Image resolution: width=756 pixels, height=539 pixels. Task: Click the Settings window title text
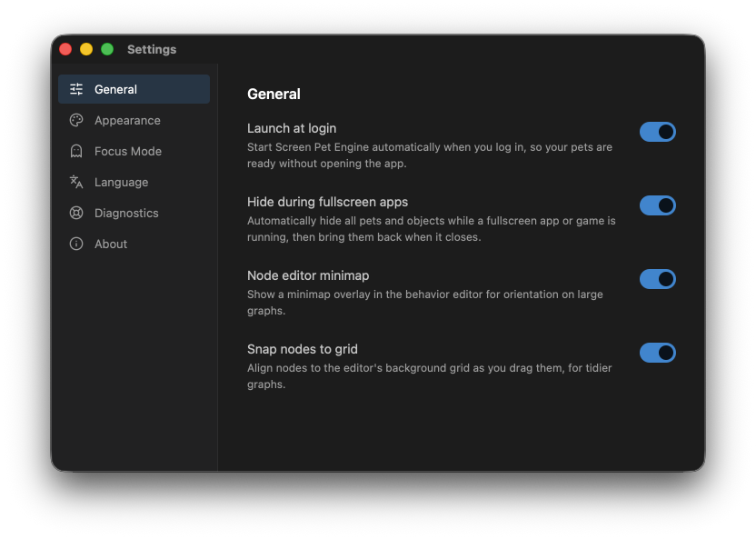coord(152,49)
